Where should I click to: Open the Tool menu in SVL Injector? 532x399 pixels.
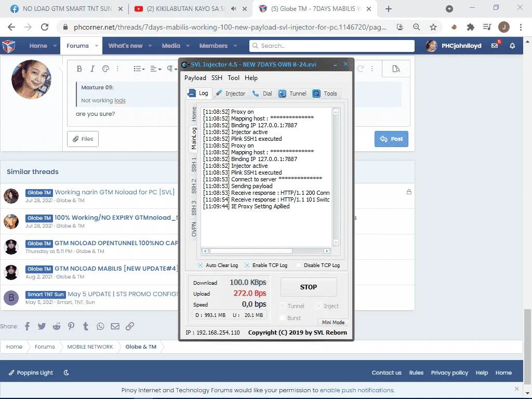point(233,78)
